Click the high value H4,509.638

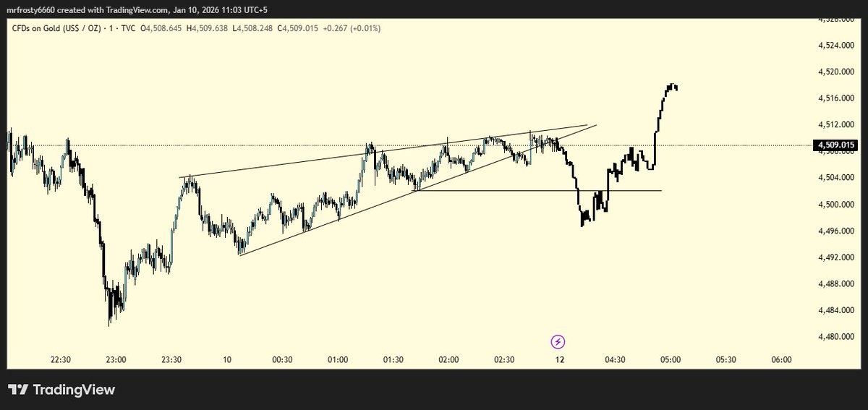click(x=205, y=28)
